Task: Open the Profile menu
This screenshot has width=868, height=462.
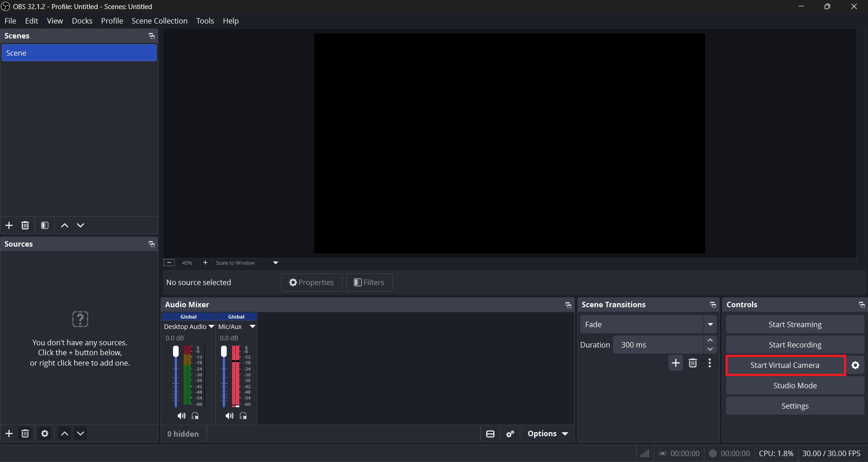Action: point(112,21)
